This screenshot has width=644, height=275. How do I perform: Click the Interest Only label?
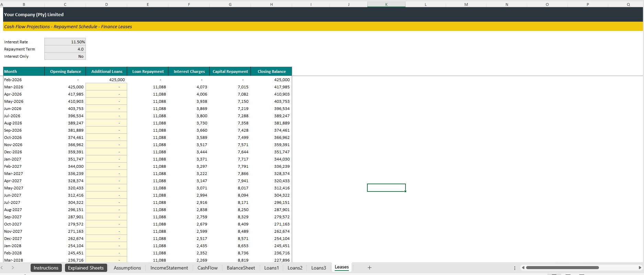coord(16,56)
